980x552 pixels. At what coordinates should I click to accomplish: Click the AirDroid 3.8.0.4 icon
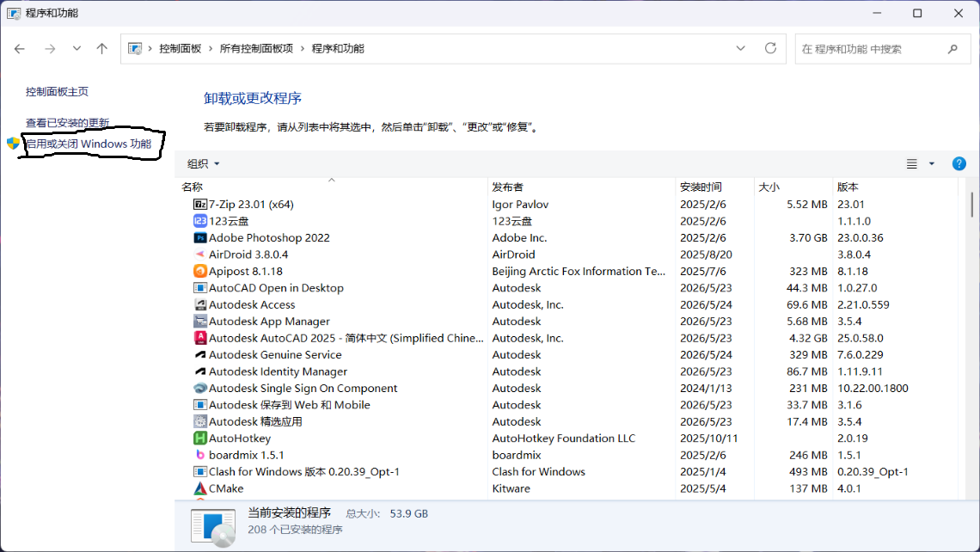[x=200, y=255]
